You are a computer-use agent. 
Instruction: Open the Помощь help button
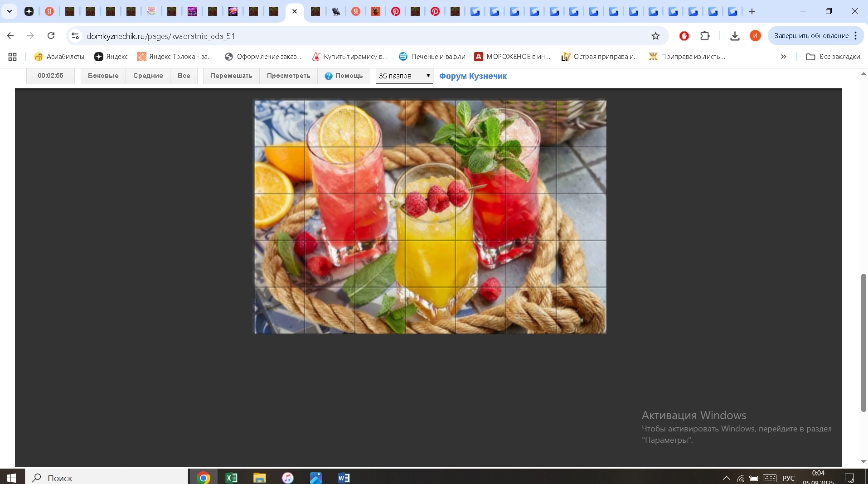click(344, 76)
